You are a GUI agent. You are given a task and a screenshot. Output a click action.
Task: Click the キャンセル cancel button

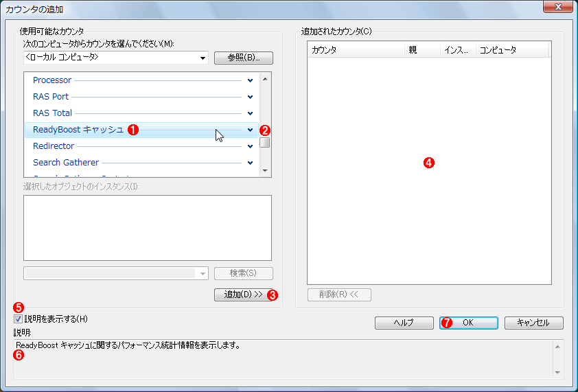(x=534, y=323)
